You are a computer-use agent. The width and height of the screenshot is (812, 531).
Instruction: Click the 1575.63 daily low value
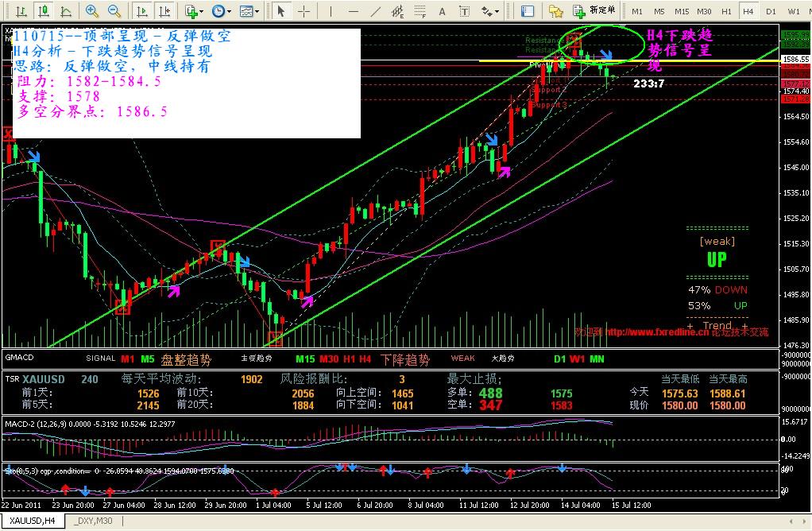click(x=679, y=393)
